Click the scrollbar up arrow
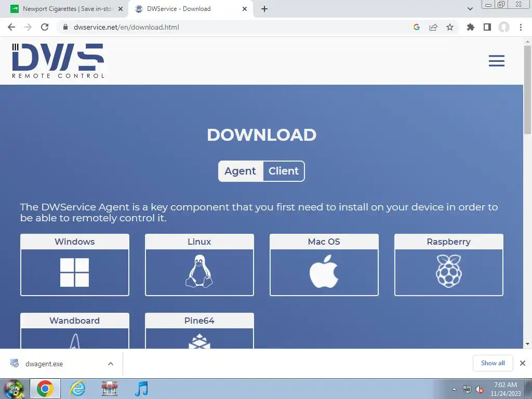Image resolution: width=532 pixels, height=399 pixels. tap(528, 41)
